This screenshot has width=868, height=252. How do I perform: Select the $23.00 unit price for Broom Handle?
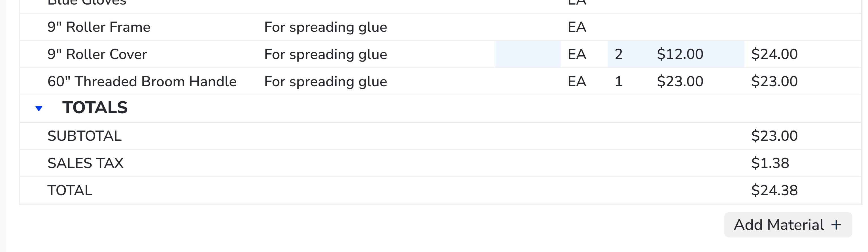click(679, 81)
